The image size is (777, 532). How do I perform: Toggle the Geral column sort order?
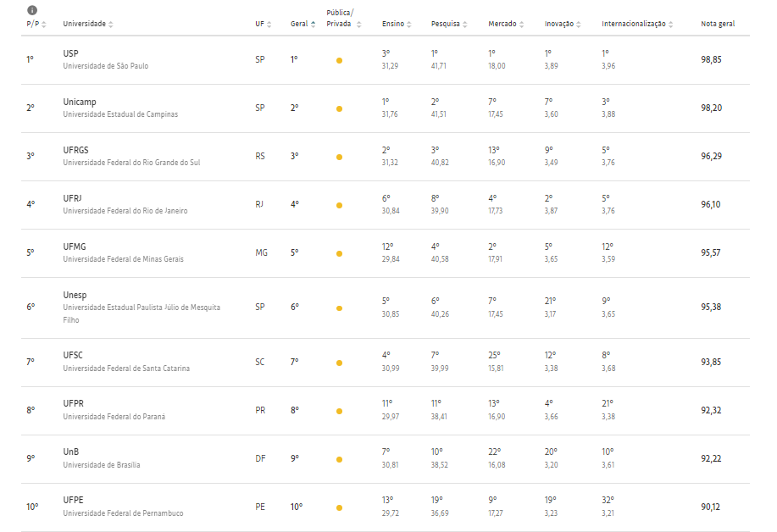pos(313,25)
